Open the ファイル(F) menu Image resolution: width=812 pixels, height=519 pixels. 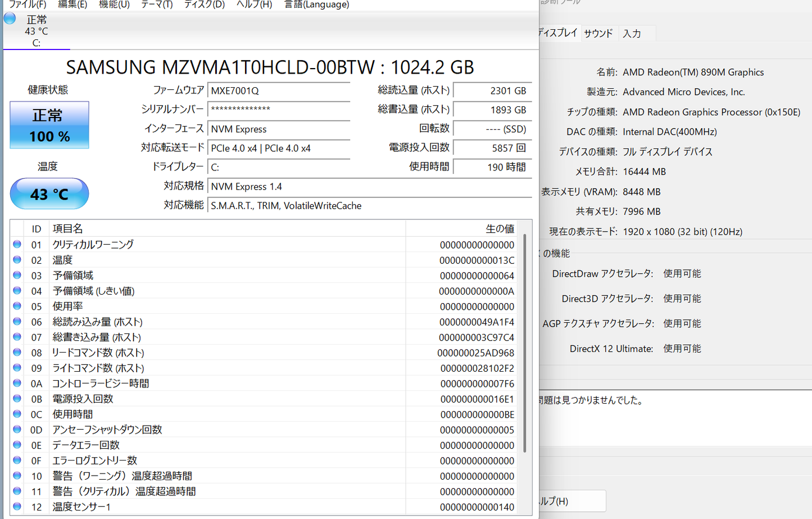28,4
